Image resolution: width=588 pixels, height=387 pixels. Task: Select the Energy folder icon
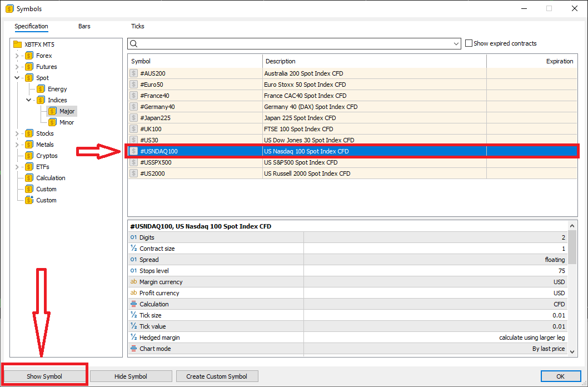[41, 89]
